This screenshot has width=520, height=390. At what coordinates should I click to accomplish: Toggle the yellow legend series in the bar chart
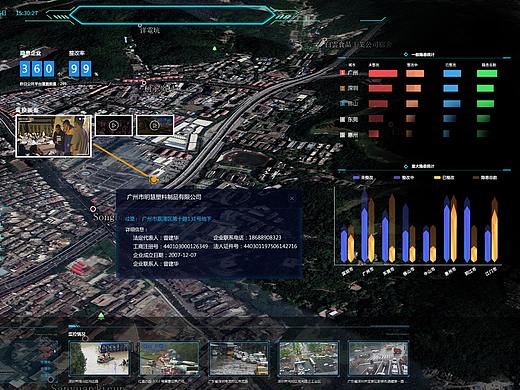pos(444,178)
